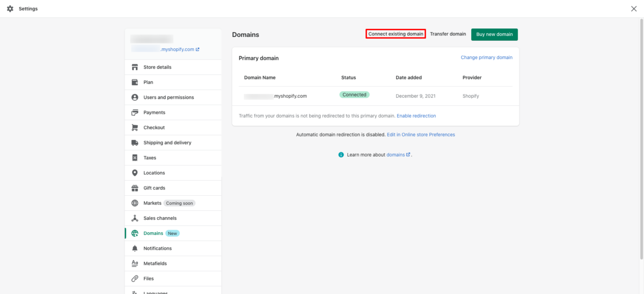The height and width of the screenshot is (294, 644).
Task: Click Connect existing domain
Action: tap(396, 34)
